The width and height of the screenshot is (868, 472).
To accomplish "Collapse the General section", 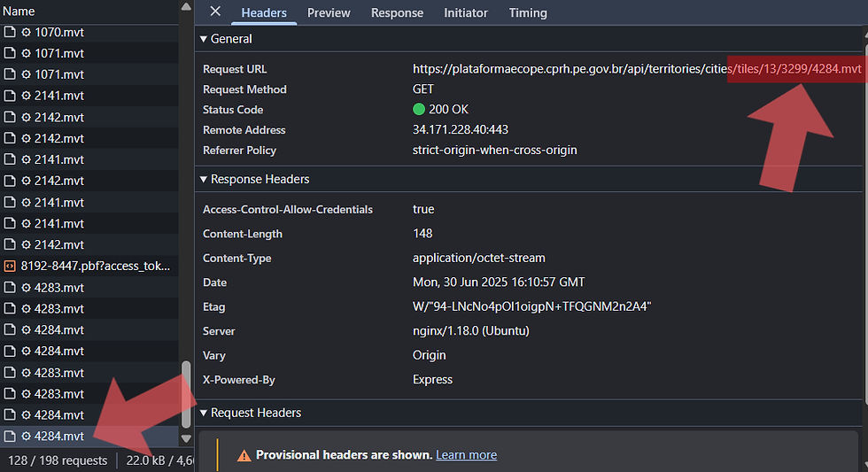I will click(x=204, y=39).
